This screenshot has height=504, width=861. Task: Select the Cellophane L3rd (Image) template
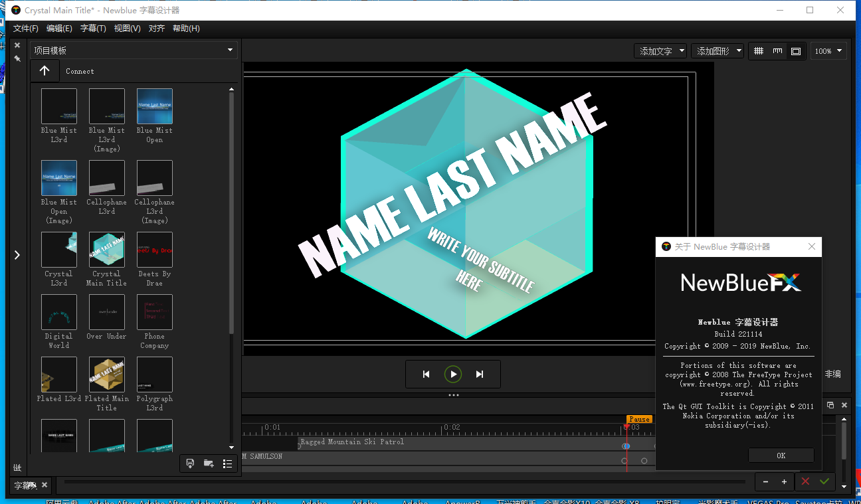point(155,192)
